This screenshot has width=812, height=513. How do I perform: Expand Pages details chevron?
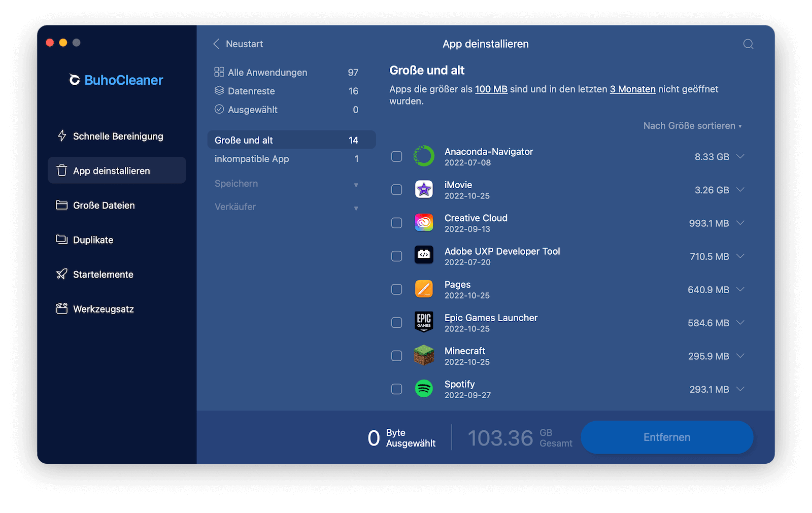tap(740, 289)
